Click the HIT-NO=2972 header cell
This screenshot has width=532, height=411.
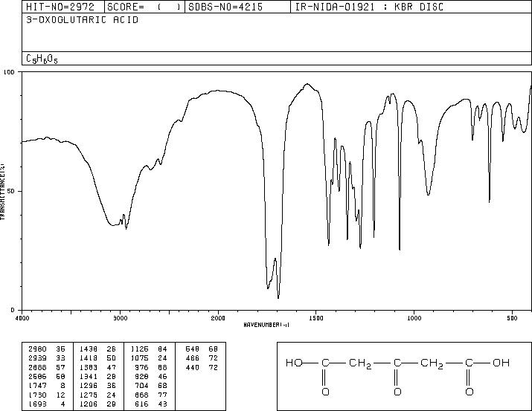click(x=60, y=7)
